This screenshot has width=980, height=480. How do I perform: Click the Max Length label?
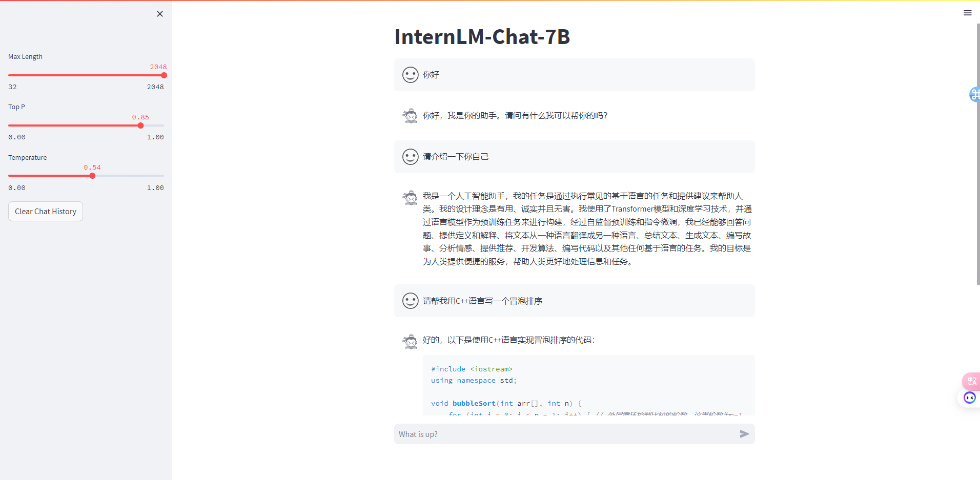(25, 57)
